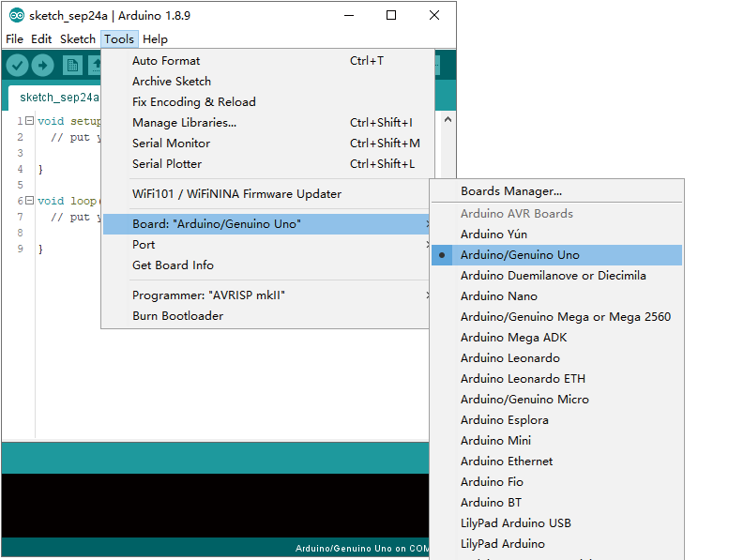Select the LilyPad Arduino USB board
The width and height of the screenshot is (744, 560).
click(557, 523)
